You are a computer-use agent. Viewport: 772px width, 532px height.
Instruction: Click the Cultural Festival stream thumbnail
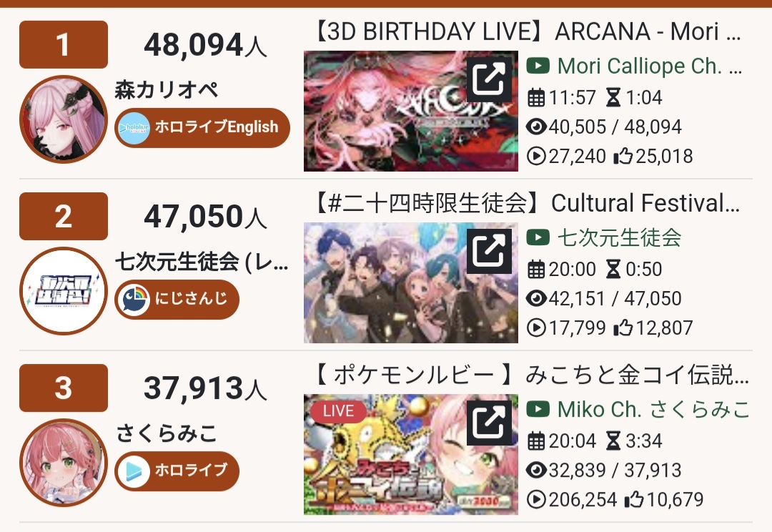tap(410, 282)
